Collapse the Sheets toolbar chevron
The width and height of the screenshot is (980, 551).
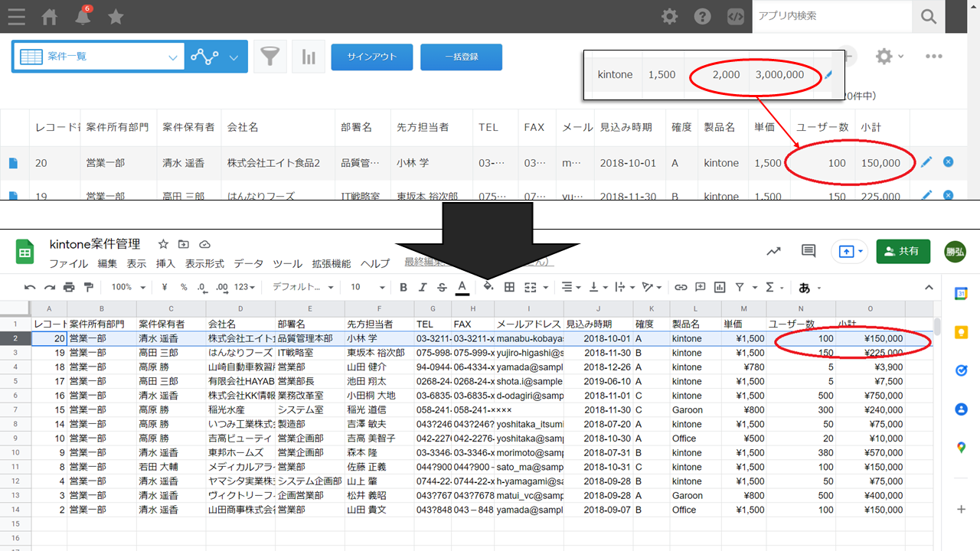[x=929, y=287]
